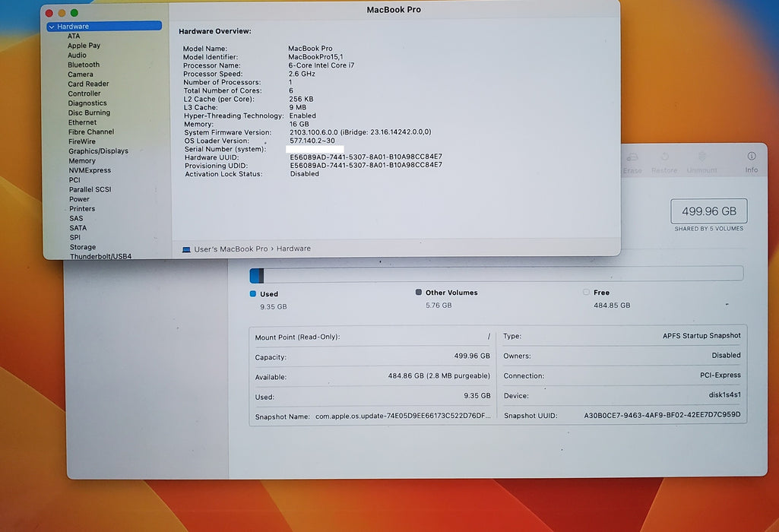Click the Restore toolbar button in Disk Utility

point(664,163)
